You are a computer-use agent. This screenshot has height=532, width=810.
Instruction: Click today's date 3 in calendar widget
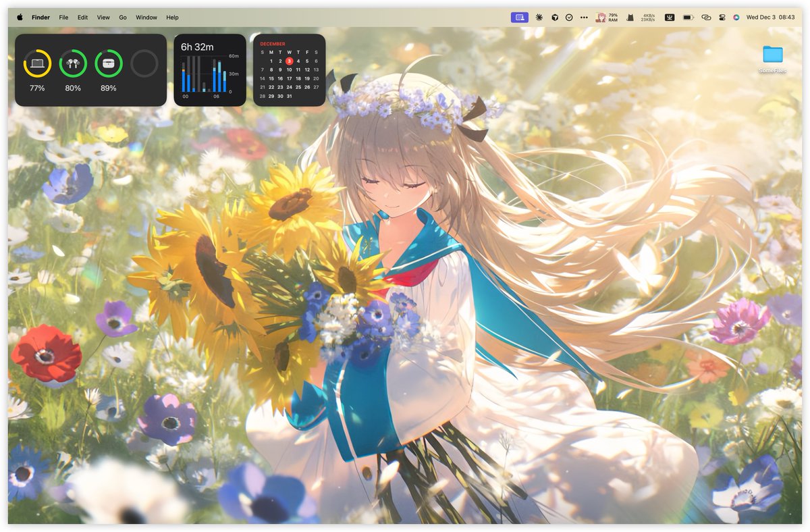pyautogui.click(x=289, y=61)
